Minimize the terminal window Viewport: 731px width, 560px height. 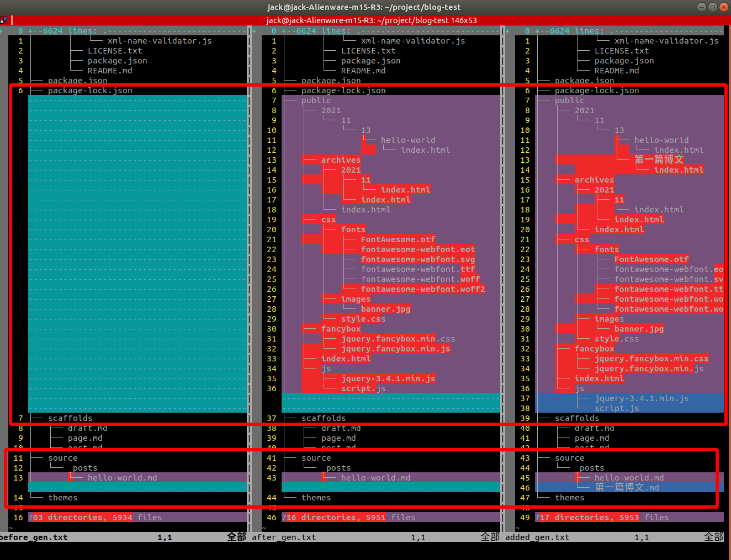point(702,7)
